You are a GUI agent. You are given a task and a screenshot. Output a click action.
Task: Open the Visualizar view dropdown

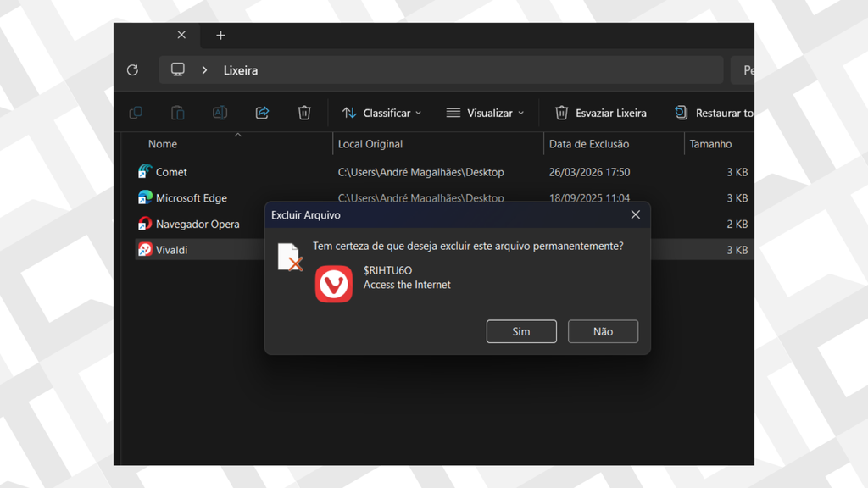485,113
